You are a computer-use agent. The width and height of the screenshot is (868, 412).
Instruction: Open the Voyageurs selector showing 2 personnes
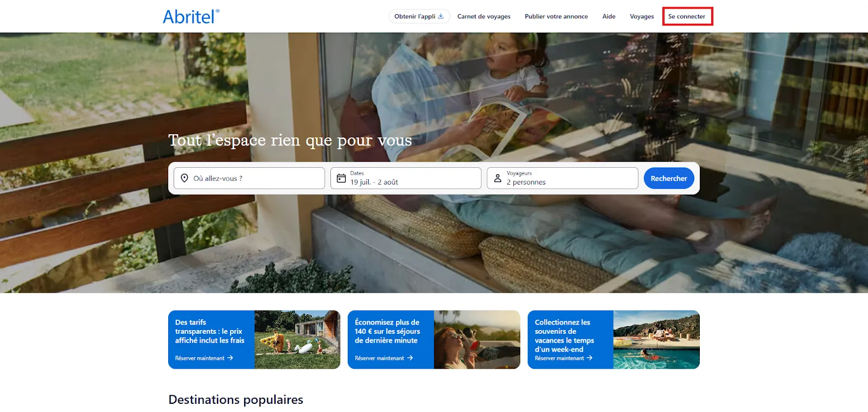pos(563,178)
